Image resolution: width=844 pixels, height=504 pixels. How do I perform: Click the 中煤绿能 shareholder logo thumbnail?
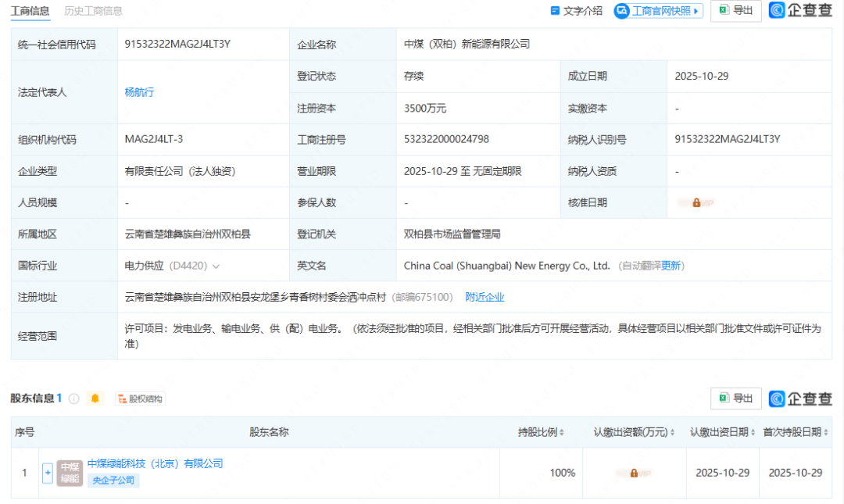coord(70,473)
